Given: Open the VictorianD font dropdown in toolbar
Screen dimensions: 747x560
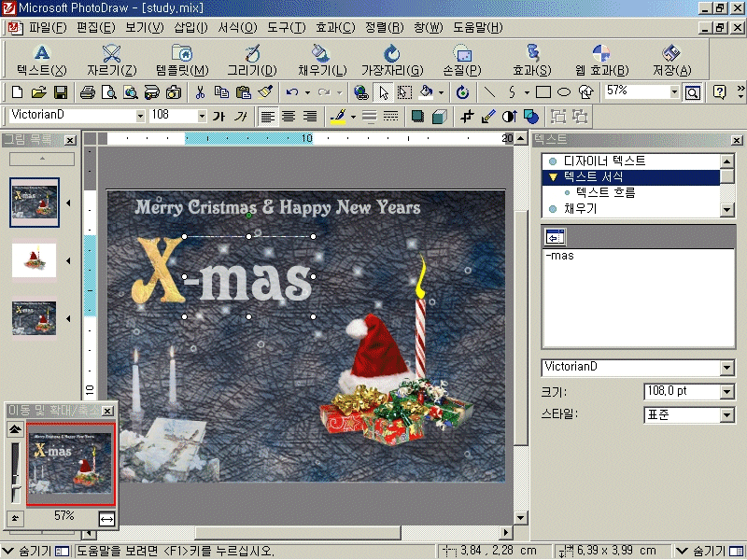Looking at the screenshot, I should pyautogui.click(x=140, y=116).
